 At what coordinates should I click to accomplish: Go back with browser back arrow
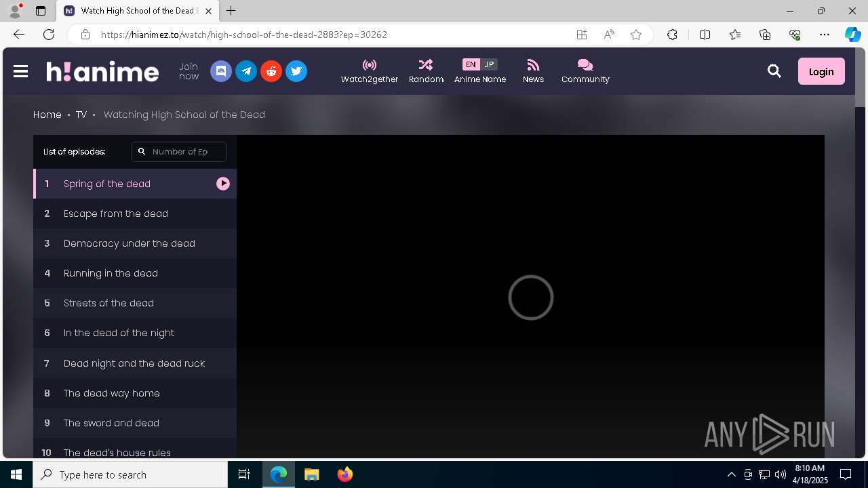click(19, 35)
